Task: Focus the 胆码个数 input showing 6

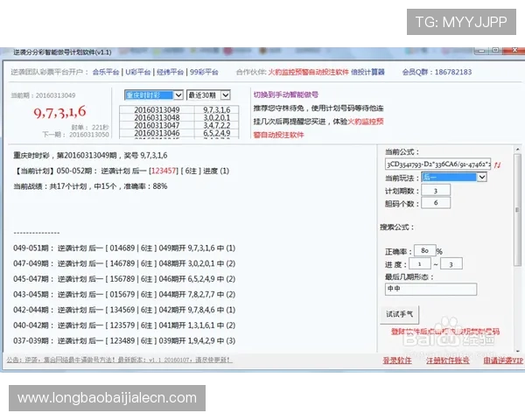Action: coord(436,203)
